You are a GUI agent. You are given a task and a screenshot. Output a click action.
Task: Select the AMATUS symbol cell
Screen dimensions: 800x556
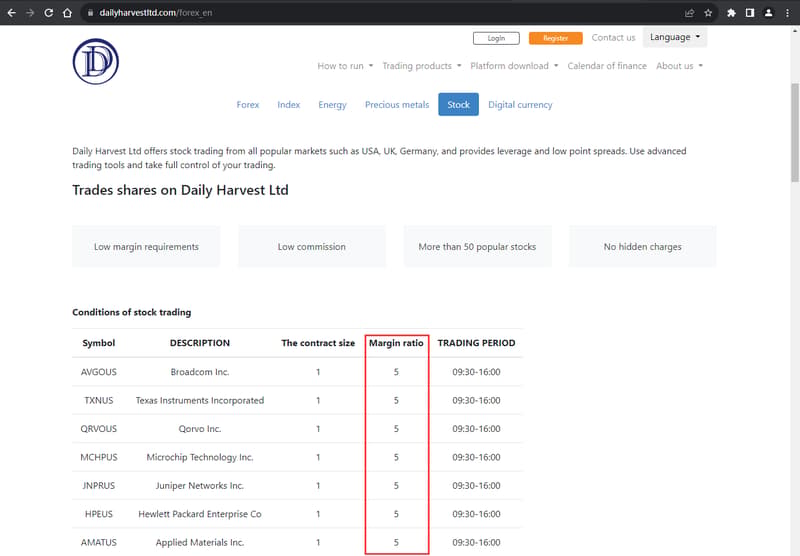98,543
